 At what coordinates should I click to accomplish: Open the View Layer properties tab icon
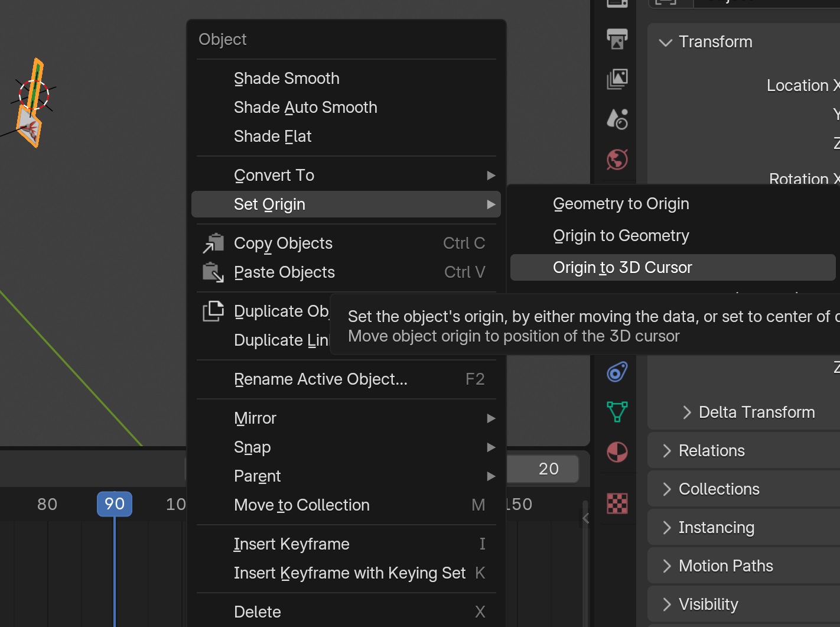[x=617, y=79]
